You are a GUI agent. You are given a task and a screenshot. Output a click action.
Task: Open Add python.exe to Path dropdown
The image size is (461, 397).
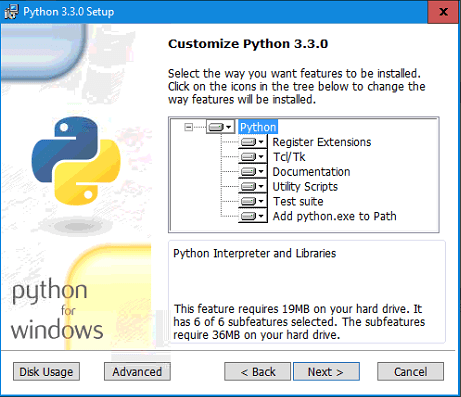(253, 216)
